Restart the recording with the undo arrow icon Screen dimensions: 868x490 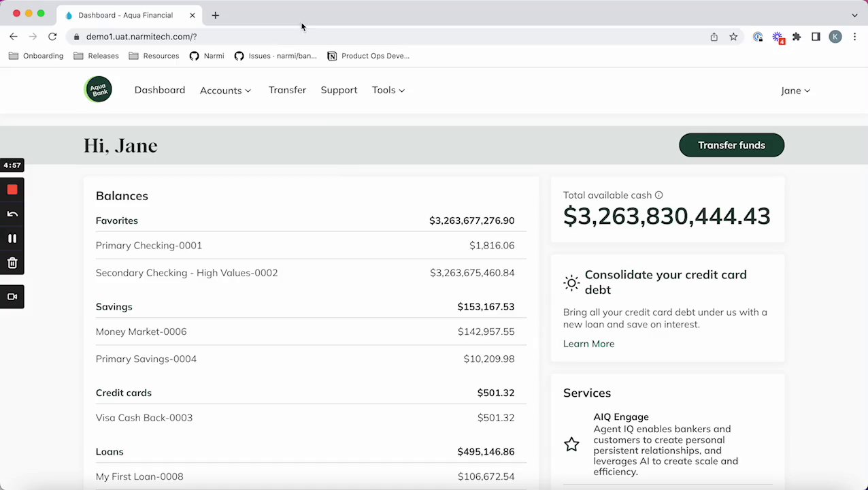pos(12,214)
